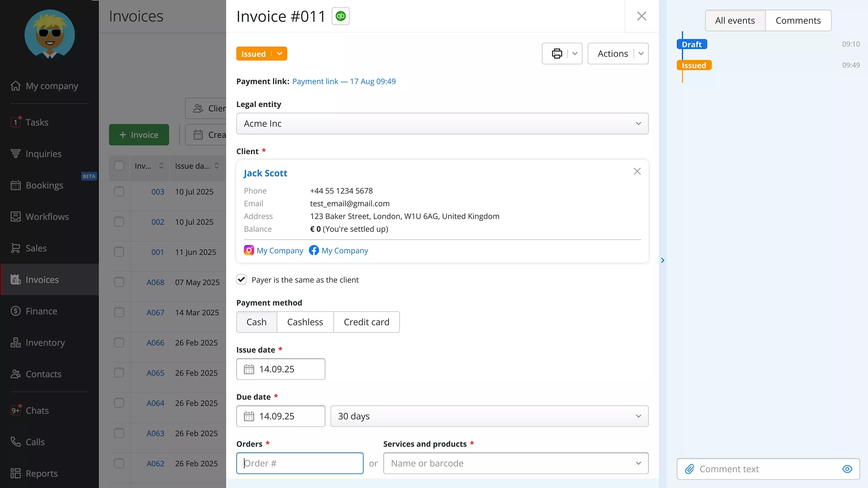Viewport: 868px width, 488px height.
Task: Open the Actions dropdown
Action: coord(613,53)
